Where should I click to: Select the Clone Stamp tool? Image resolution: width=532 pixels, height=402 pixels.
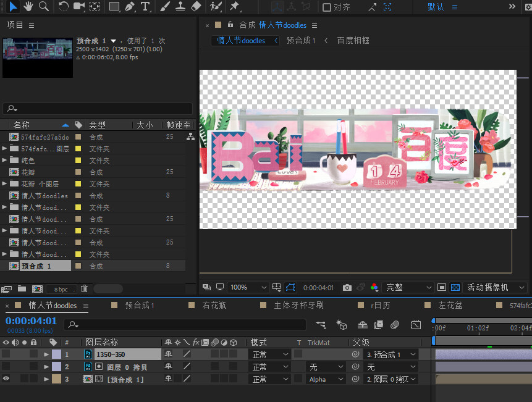pyautogui.click(x=180, y=6)
